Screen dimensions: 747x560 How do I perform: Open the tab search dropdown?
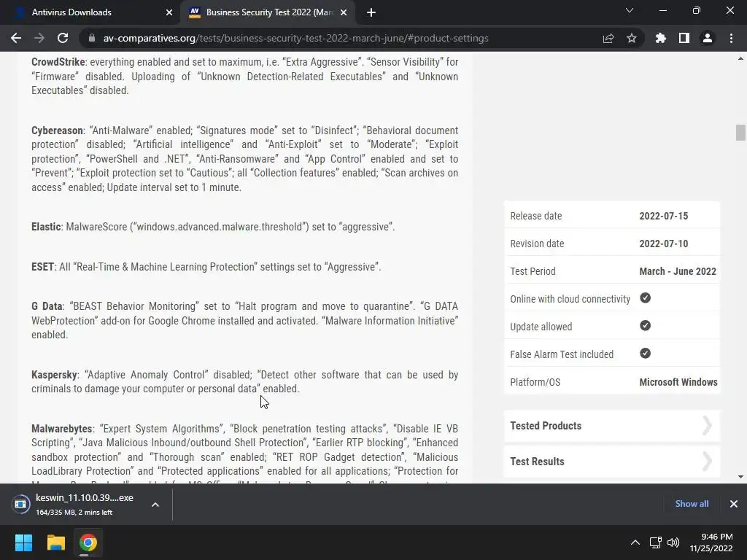point(630,10)
